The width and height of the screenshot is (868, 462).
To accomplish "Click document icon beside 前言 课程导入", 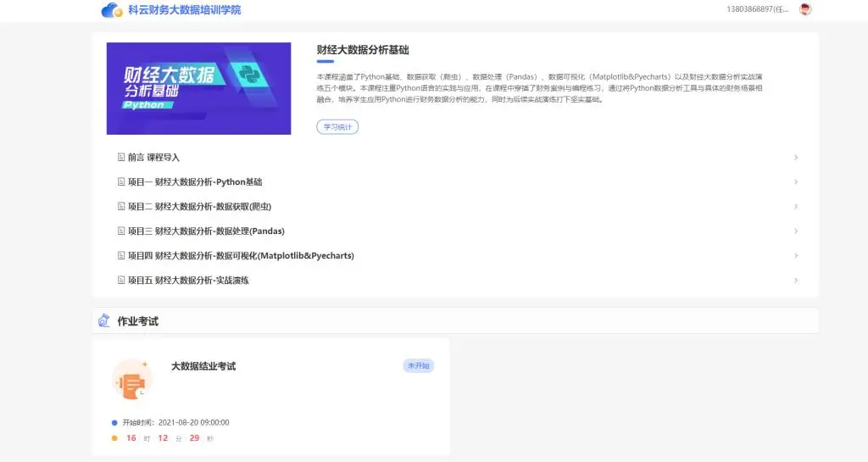I will [x=121, y=158].
